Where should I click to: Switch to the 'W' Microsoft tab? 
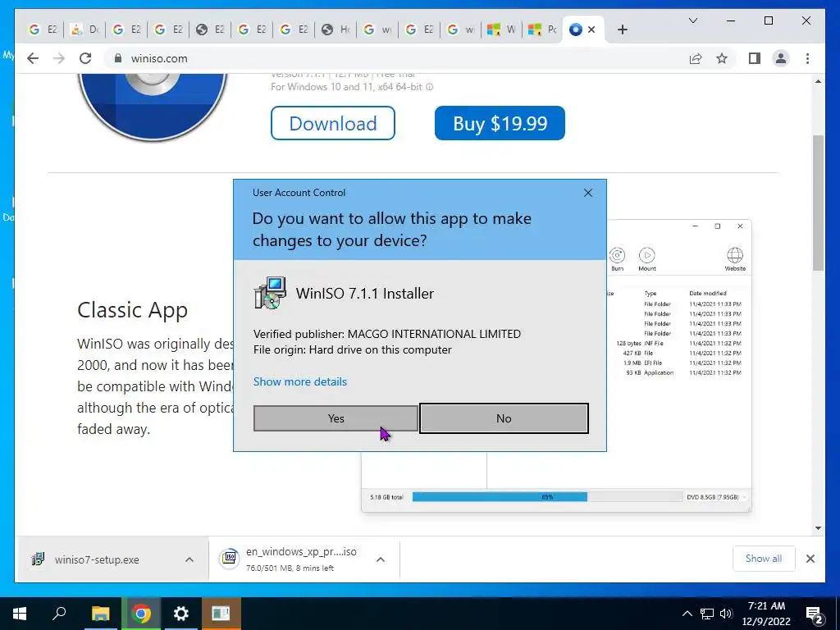point(503,30)
